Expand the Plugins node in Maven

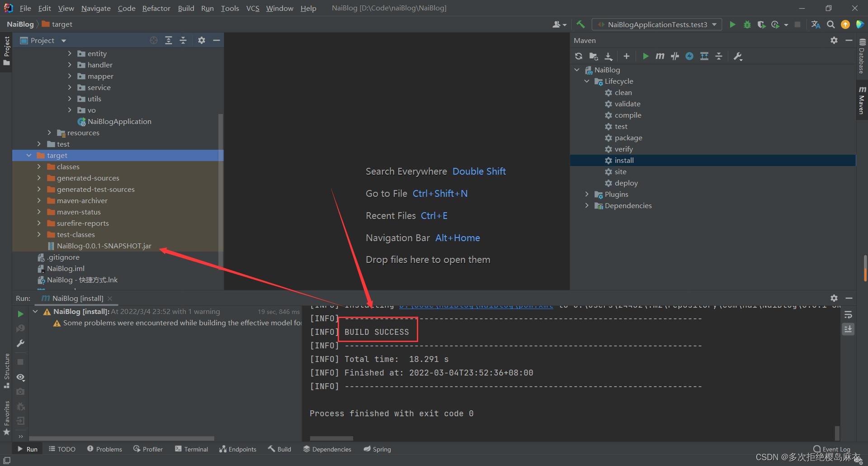tap(587, 194)
